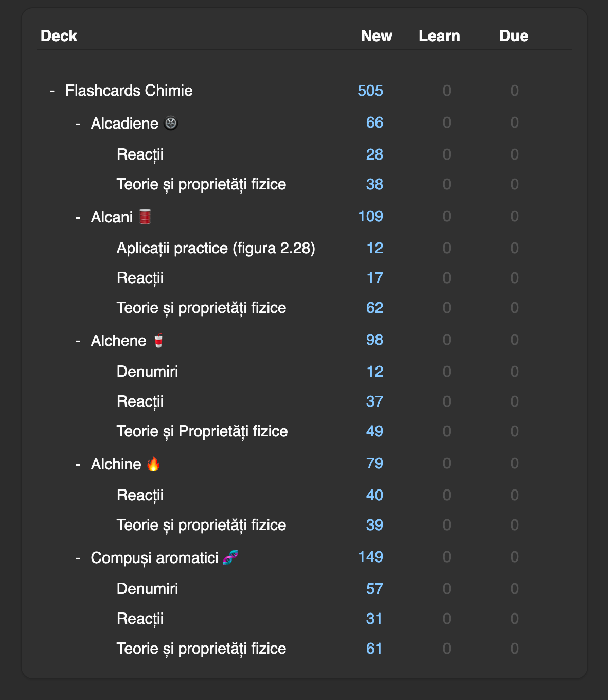Collapse the Alchene deck branch
Image resolution: width=608 pixels, height=700 pixels.
[78, 341]
